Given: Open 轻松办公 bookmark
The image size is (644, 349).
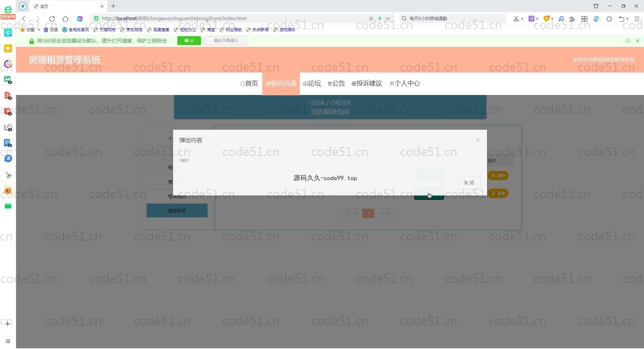Looking at the screenshot, I should [185, 30].
